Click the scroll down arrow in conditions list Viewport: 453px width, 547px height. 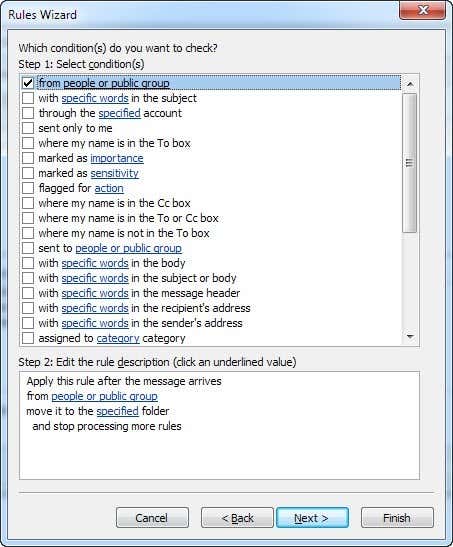pyautogui.click(x=410, y=337)
